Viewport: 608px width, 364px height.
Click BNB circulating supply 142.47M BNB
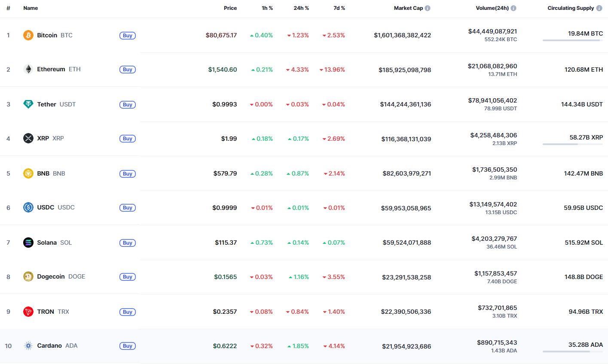pos(584,173)
